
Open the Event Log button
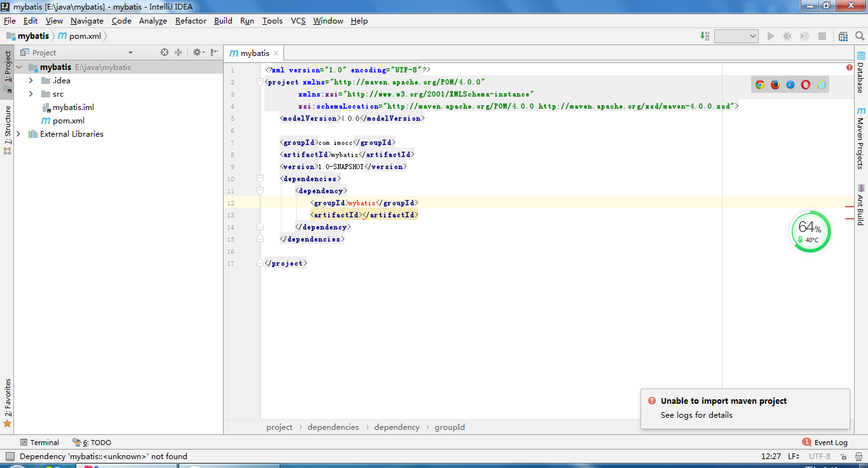point(825,443)
